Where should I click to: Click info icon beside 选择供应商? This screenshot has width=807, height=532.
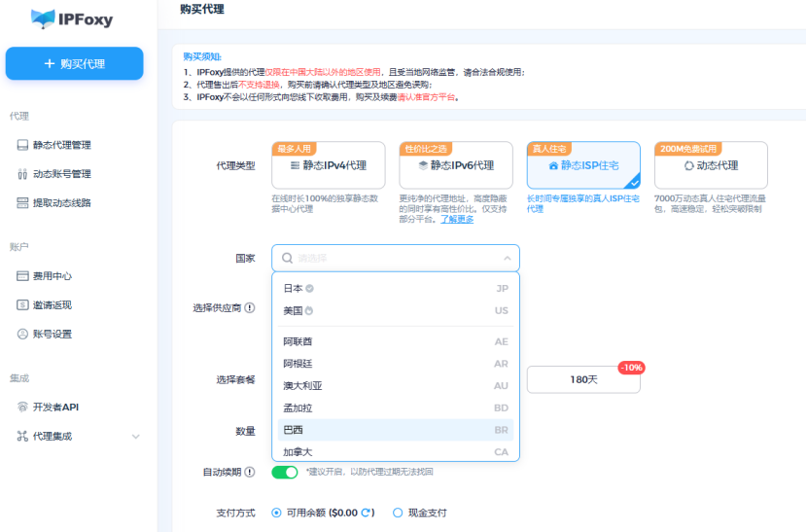(250, 308)
